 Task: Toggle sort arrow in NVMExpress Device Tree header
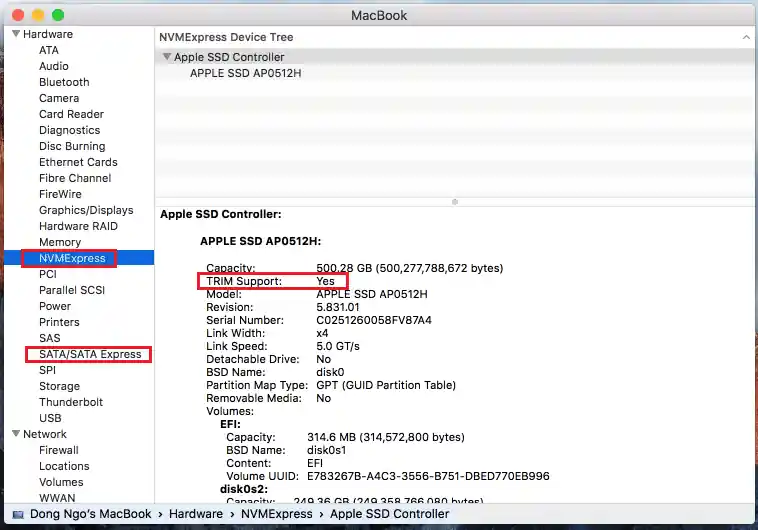pyautogui.click(x=746, y=37)
